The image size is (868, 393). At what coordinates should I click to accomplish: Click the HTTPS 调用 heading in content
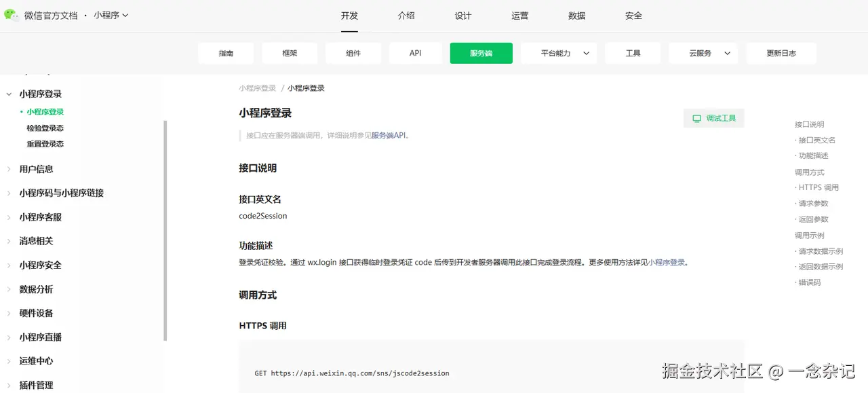(x=263, y=326)
